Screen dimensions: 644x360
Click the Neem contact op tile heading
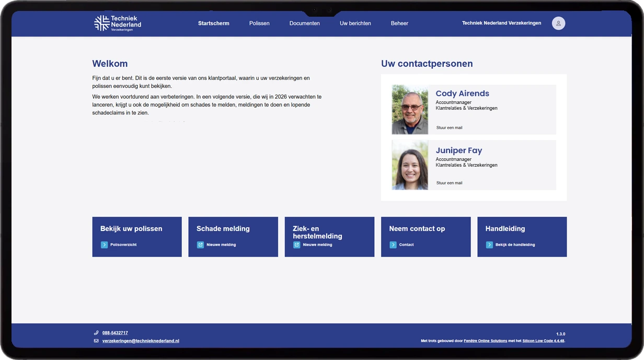pyautogui.click(x=417, y=228)
